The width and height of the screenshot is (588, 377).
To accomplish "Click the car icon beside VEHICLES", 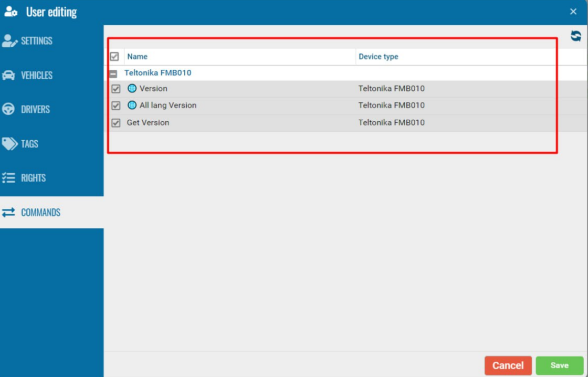I will tap(8, 75).
